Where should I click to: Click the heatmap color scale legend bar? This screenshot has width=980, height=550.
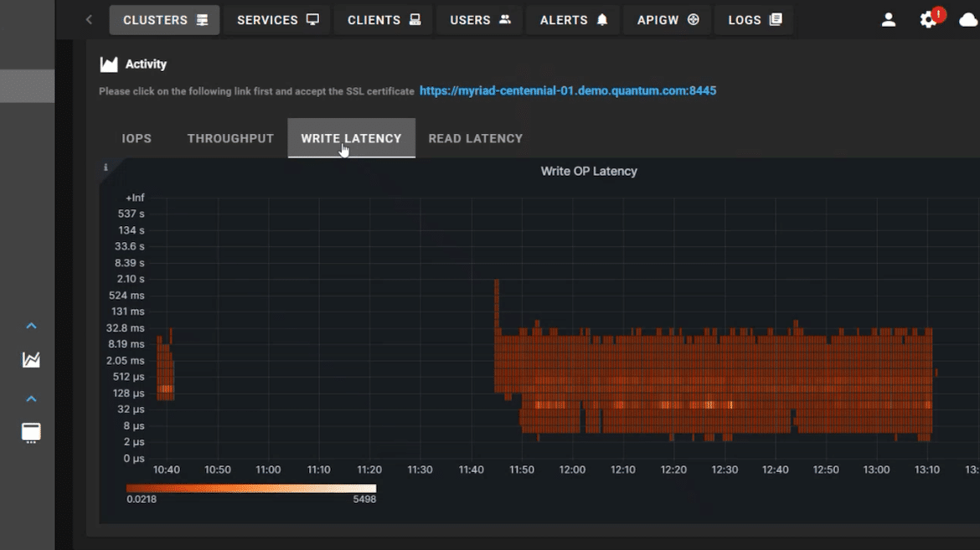click(x=251, y=488)
